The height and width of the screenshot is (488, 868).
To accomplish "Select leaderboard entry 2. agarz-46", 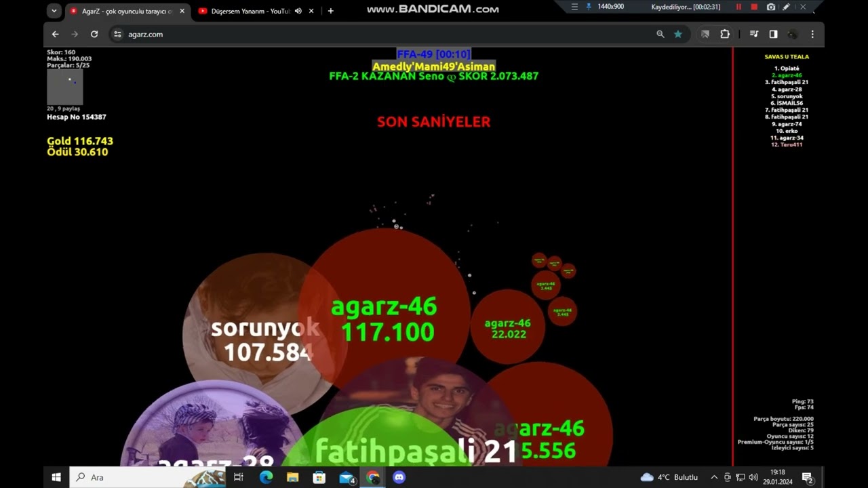I will pyautogui.click(x=787, y=75).
